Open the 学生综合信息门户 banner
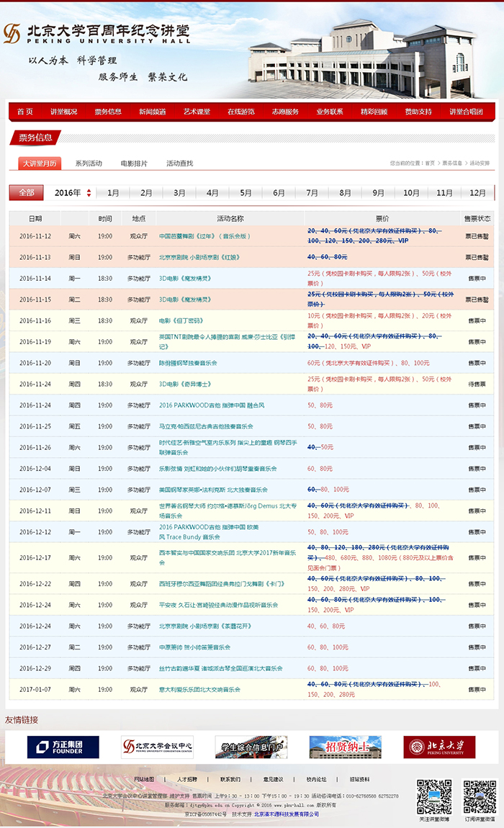This screenshot has width=504, height=828. (251, 747)
